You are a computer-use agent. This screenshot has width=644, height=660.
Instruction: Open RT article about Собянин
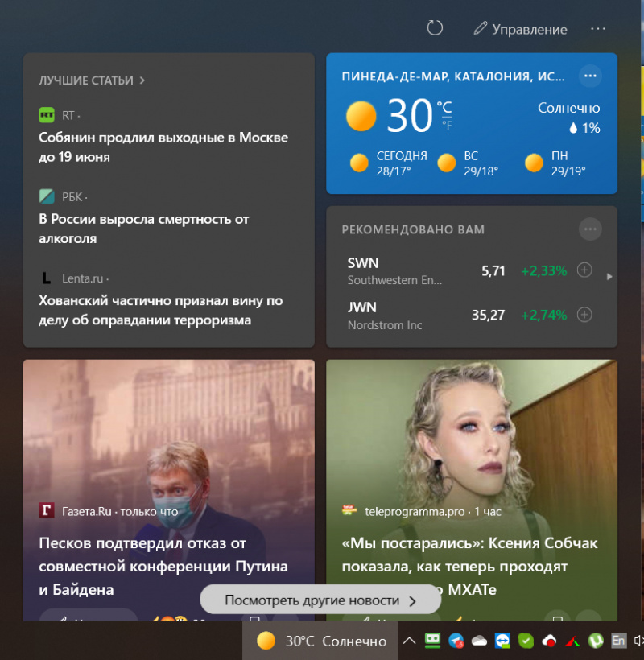click(163, 147)
